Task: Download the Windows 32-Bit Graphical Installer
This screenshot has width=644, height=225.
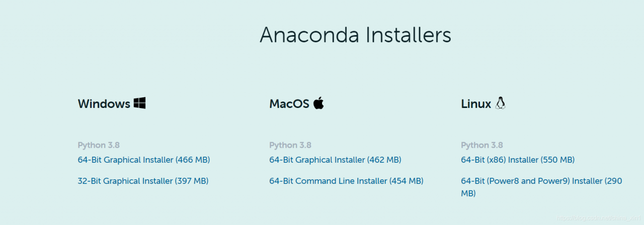Action: tap(143, 181)
